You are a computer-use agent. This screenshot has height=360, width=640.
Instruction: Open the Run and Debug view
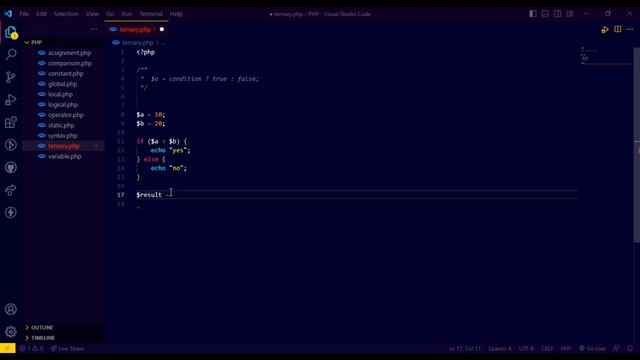click(x=11, y=100)
